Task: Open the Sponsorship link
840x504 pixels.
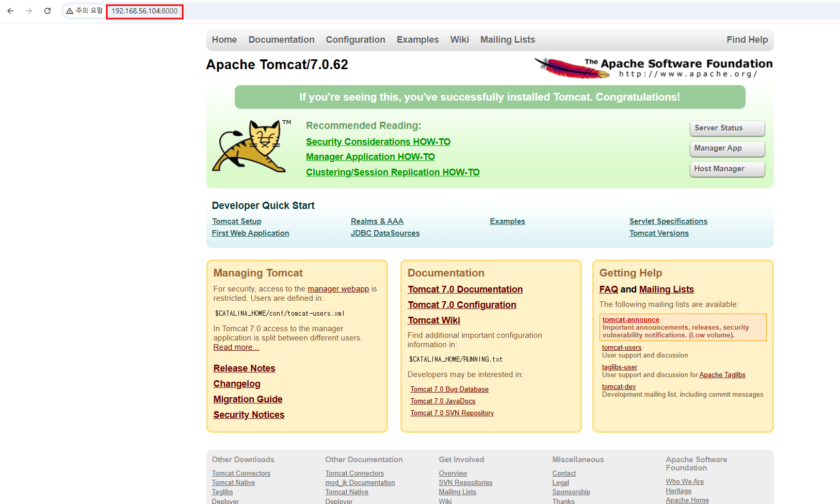Action: click(x=571, y=492)
